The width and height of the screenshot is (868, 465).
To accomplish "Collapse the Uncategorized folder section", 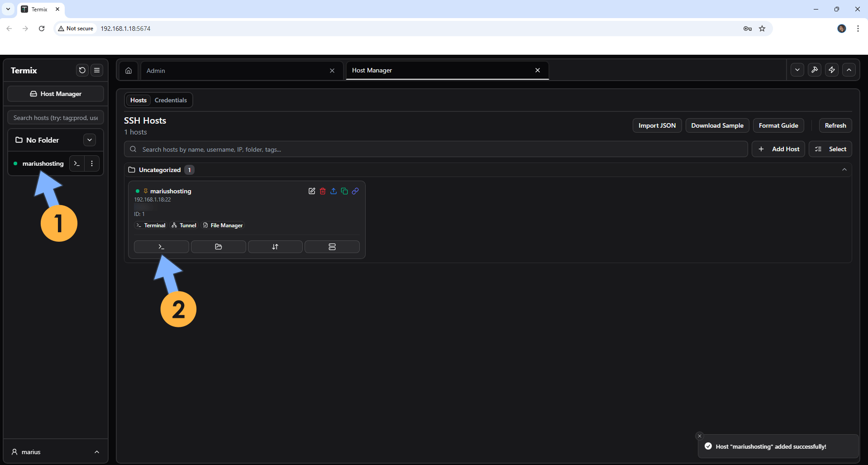I will [844, 170].
